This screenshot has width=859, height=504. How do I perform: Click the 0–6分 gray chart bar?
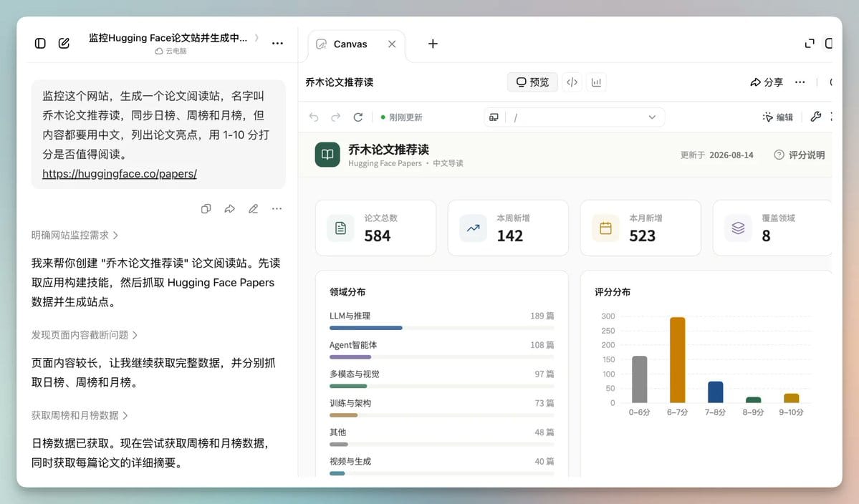pyautogui.click(x=639, y=379)
